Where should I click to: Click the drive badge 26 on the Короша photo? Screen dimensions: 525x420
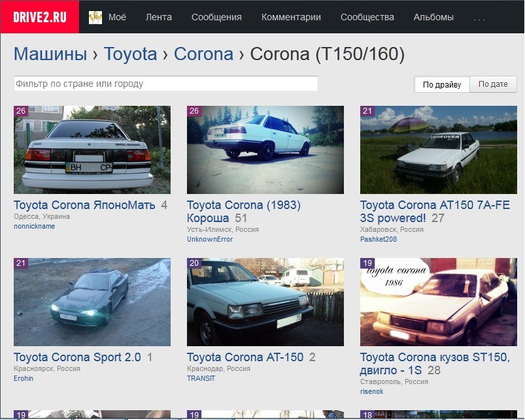(194, 111)
